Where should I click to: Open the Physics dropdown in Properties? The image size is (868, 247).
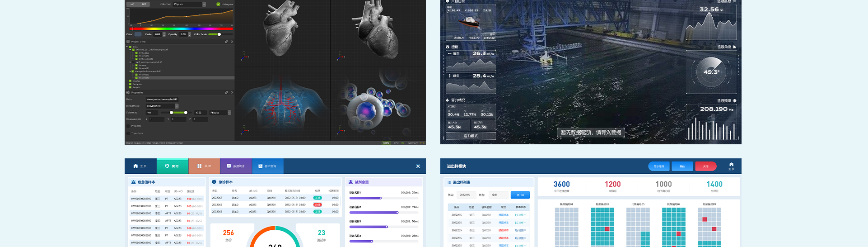220,113
